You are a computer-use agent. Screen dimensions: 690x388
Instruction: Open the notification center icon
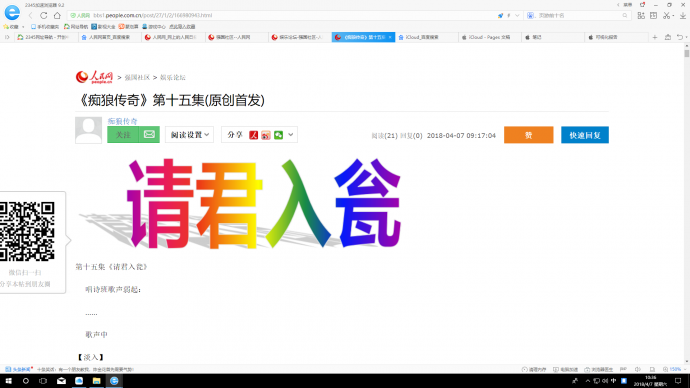[x=678, y=381]
